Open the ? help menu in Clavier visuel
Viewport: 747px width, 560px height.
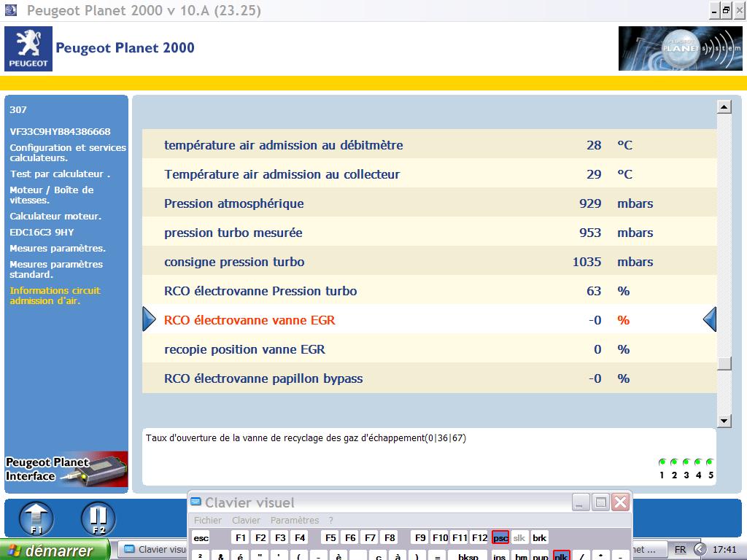(331, 520)
